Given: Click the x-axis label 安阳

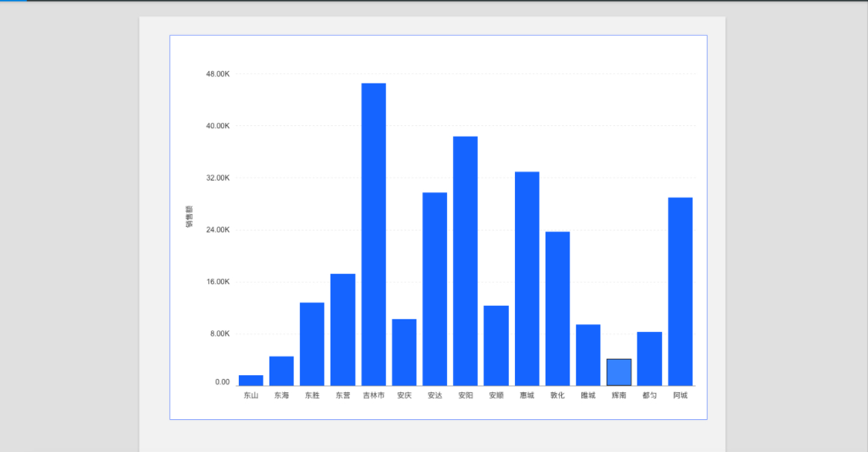Looking at the screenshot, I should pos(466,395).
